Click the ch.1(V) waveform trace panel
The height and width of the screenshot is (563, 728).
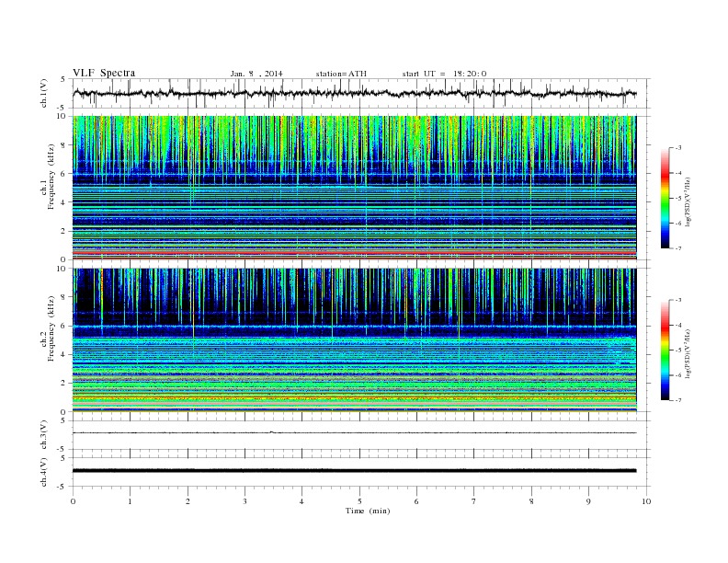coord(361,93)
